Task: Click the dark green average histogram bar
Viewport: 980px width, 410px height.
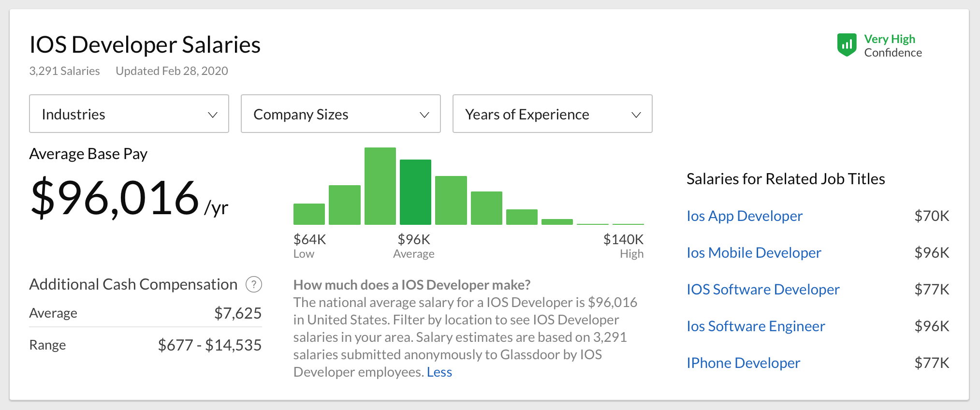Action: (x=415, y=192)
